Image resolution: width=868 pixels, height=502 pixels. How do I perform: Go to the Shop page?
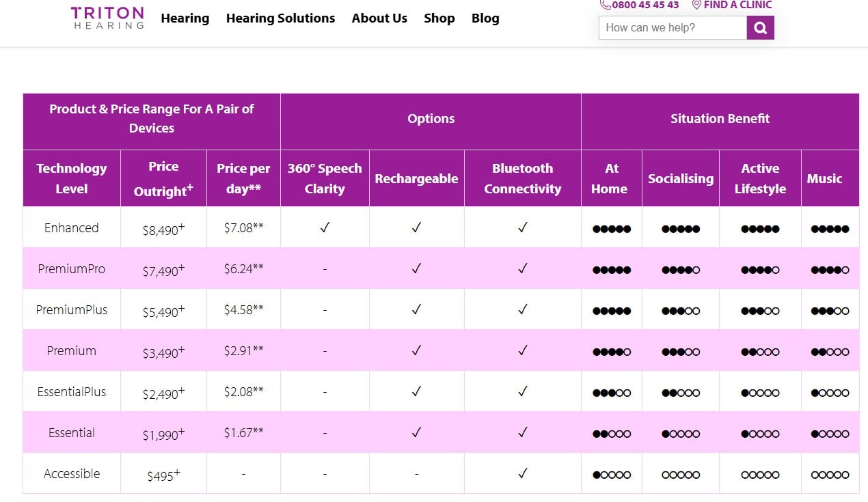[x=439, y=18]
